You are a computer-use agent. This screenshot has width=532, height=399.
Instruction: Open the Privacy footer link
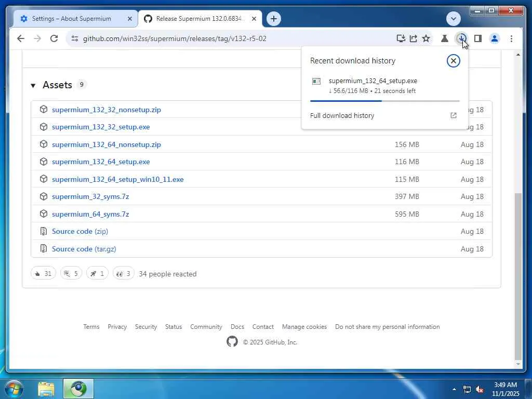(117, 327)
